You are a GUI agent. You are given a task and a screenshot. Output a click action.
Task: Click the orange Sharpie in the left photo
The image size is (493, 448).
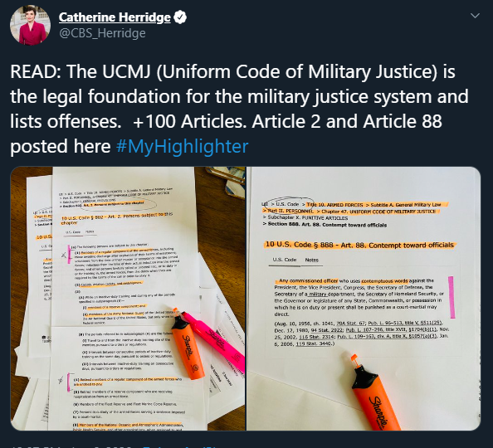pyautogui.click(x=188, y=344)
